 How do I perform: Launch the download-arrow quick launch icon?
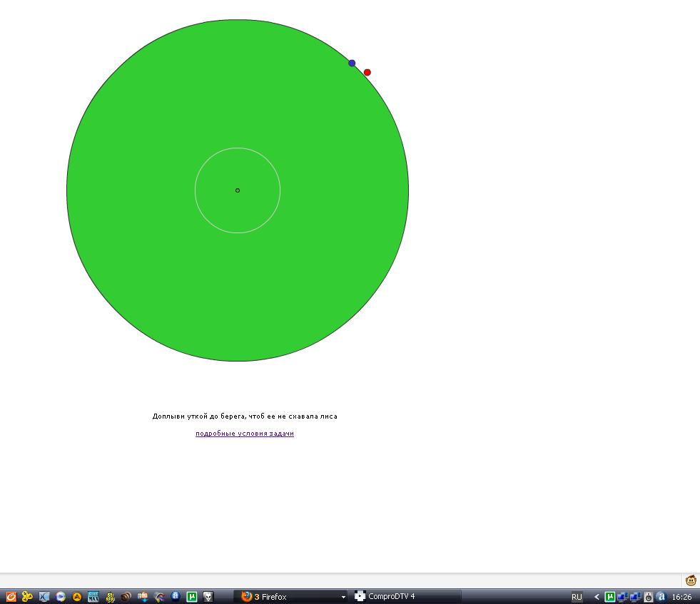point(143,597)
